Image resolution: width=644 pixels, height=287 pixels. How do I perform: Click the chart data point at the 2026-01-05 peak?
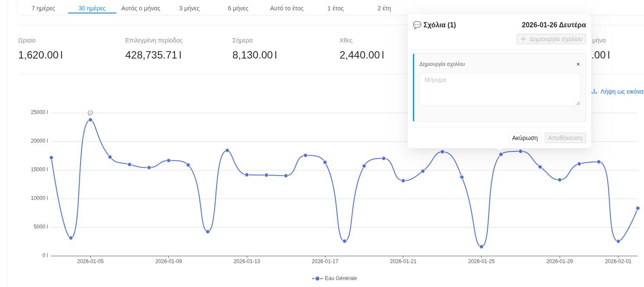(x=90, y=120)
